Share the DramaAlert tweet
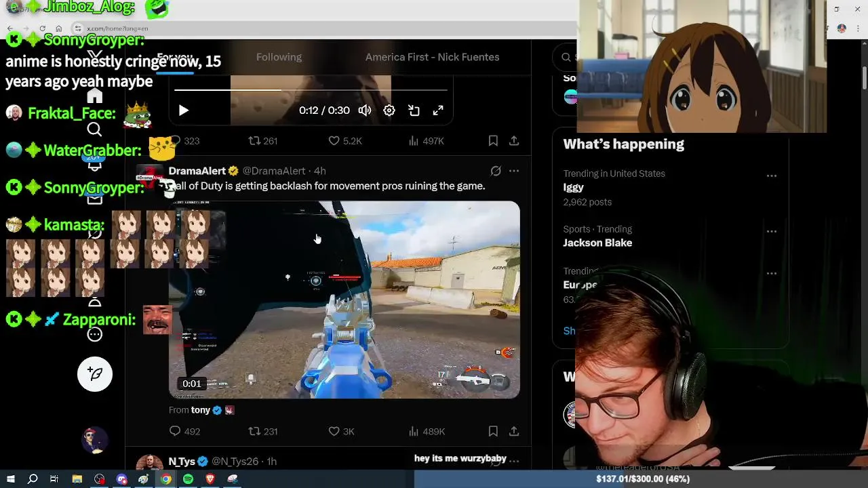Image resolution: width=868 pixels, height=488 pixels. [x=514, y=431]
